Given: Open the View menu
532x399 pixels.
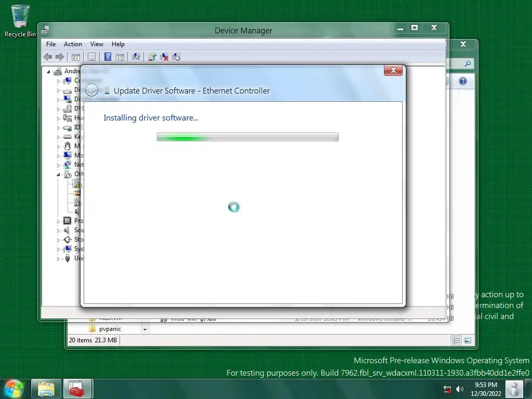Looking at the screenshot, I should pos(97,44).
